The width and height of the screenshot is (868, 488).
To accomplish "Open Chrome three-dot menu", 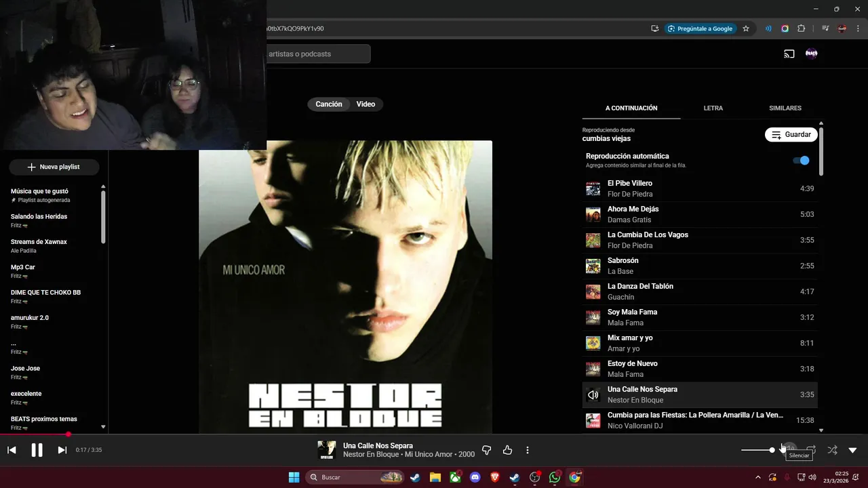I will click(857, 28).
